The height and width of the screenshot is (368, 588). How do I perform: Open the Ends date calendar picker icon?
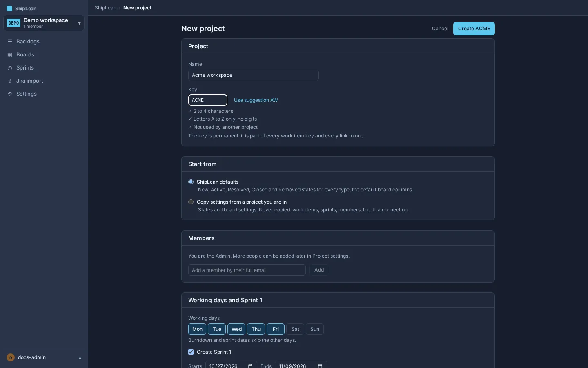320,366
